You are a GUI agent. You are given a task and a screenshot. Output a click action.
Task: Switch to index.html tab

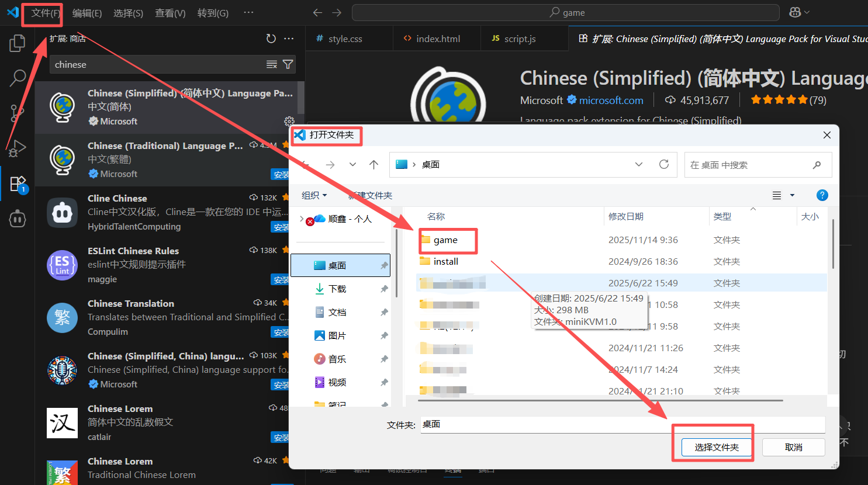437,39
